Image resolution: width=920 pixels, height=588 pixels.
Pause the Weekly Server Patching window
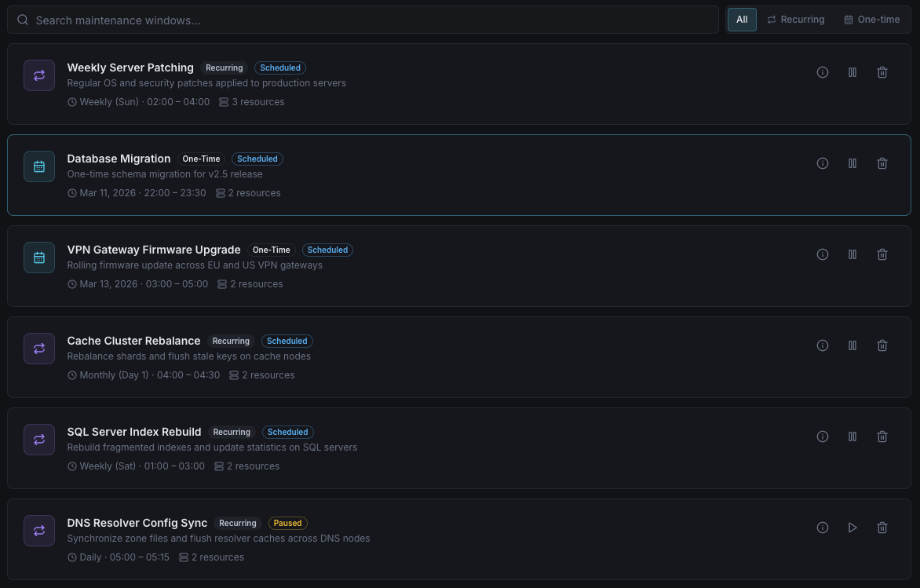pos(852,72)
